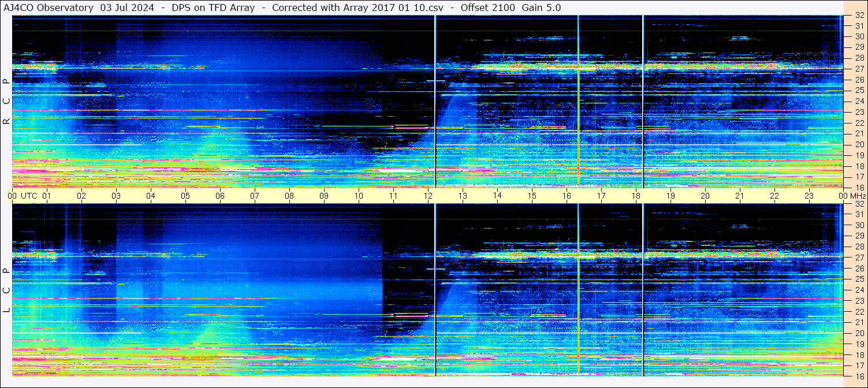The height and width of the screenshot is (388, 868).
Task: Select hour 07 on the time axis
Action: coord(255,196)
